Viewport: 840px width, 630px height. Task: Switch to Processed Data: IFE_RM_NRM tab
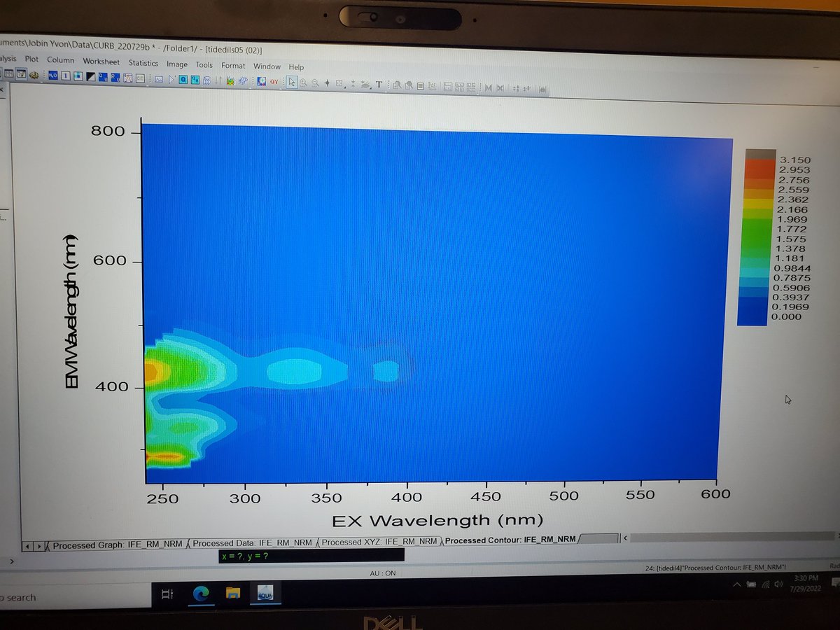[253, 542]
